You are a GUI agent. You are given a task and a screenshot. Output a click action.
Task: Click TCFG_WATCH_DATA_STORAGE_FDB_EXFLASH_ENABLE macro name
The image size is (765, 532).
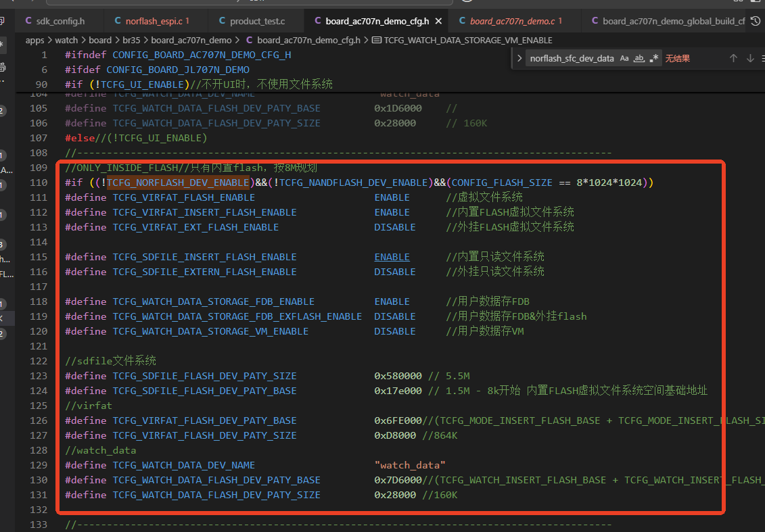[237, 316]
